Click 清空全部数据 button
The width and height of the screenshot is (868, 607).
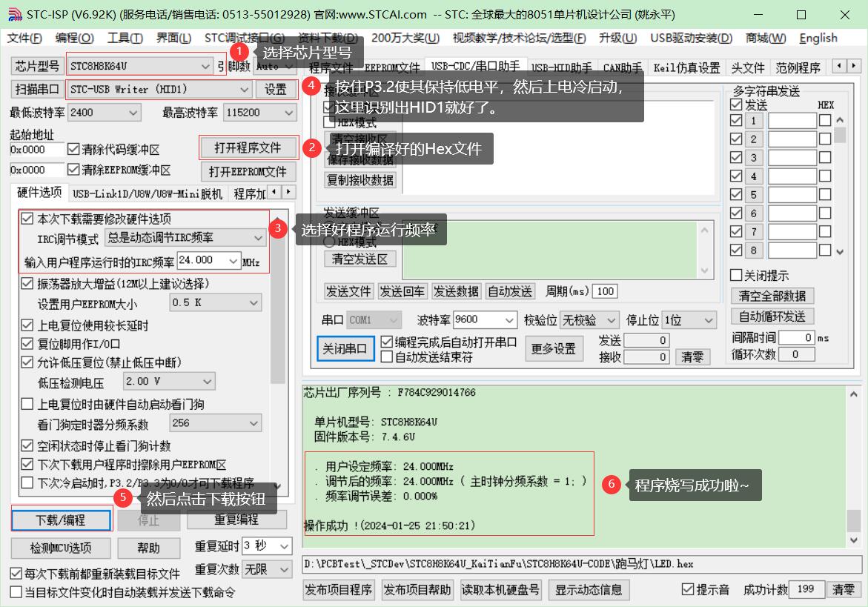click(772, 296)
